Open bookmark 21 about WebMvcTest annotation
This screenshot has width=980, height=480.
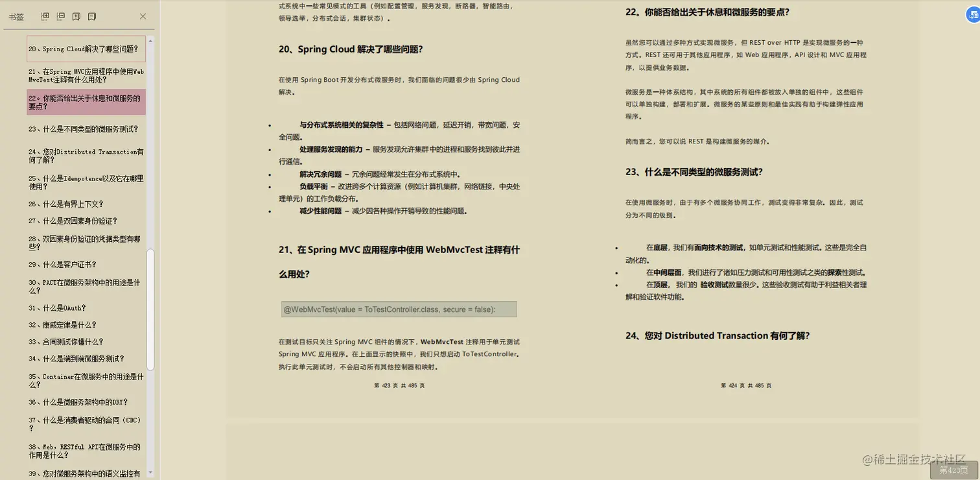click(85, 76)
